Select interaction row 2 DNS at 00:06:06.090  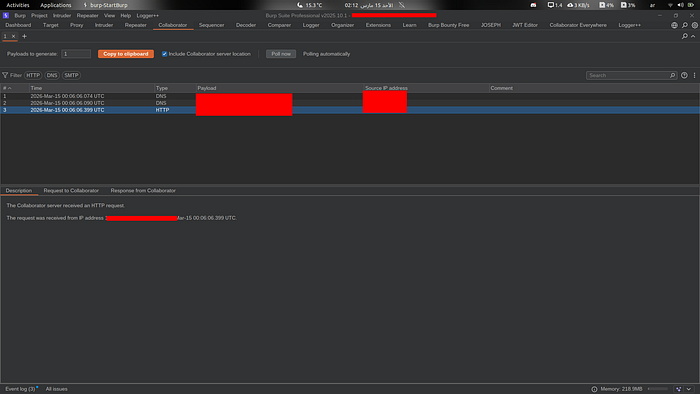point(350,103)
